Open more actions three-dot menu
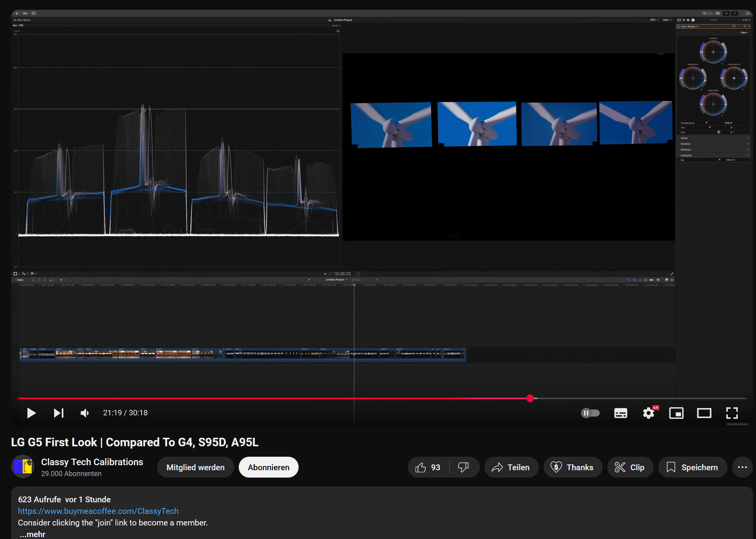This screenshot has width=756, height=539. pos(742,468)
